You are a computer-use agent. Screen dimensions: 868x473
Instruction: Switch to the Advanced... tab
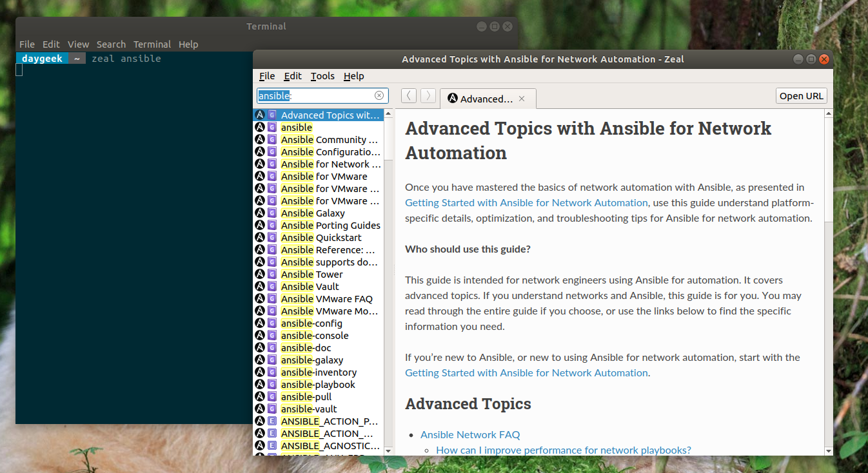(487, 99)
